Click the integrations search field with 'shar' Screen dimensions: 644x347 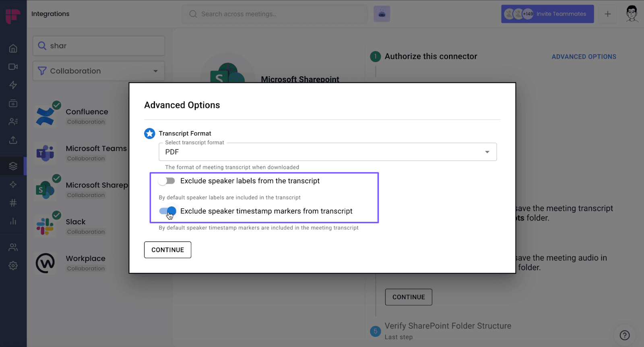[99, 46]
